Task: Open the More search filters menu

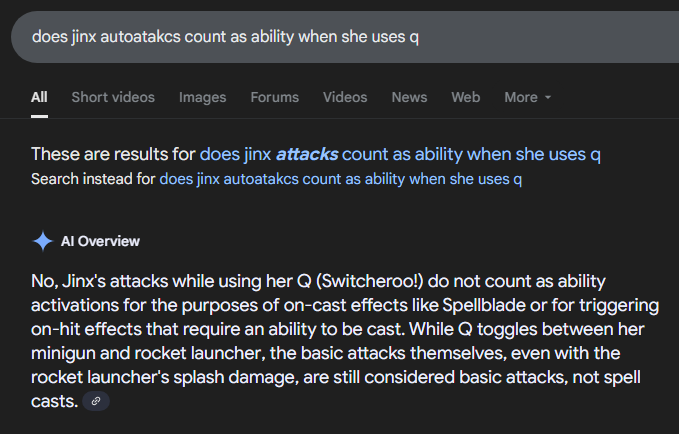Action: click(x=521, y=97)
